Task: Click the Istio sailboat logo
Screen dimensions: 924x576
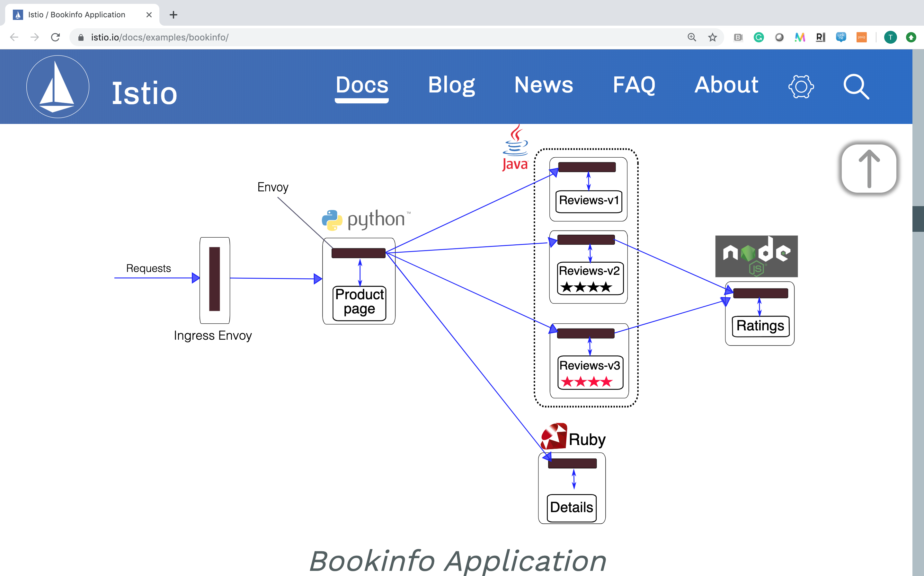Action: click(58, 87)
